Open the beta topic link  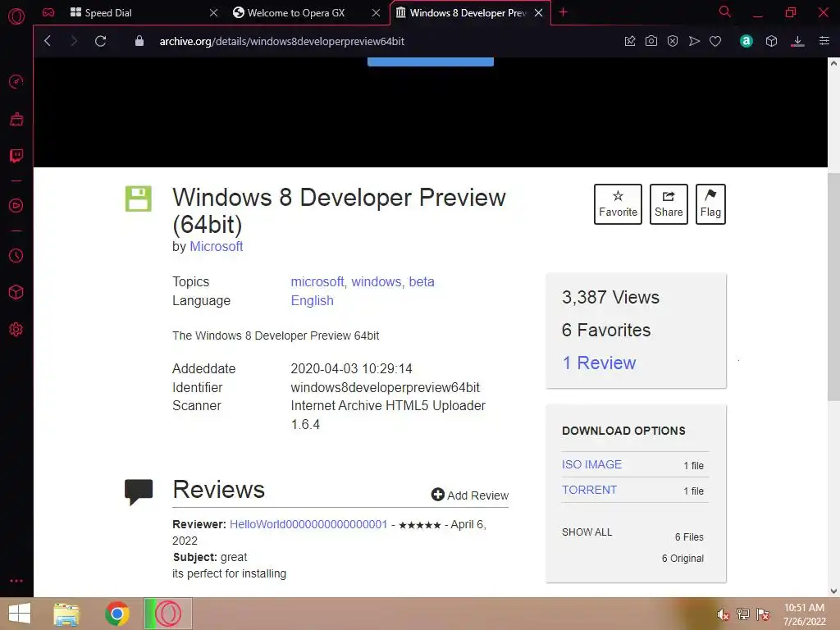(x=422, y=282)
